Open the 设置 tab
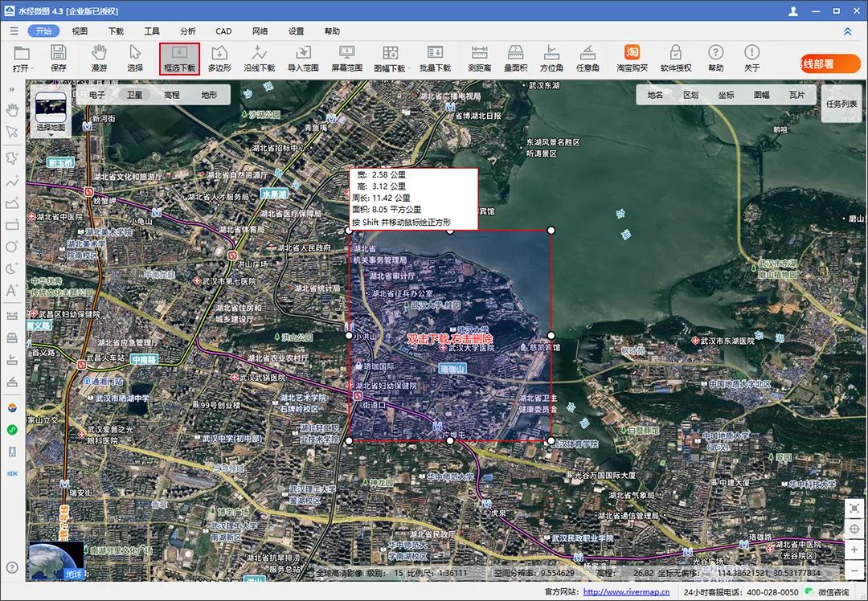This screenshot has width=868, height=601. pyautogui.click(x=296, y=31)
